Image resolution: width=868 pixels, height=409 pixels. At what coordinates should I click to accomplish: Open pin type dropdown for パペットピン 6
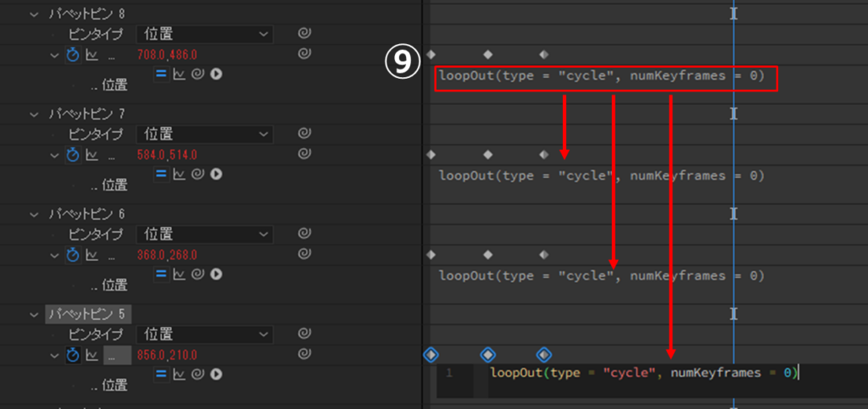[x=203, y=234]
